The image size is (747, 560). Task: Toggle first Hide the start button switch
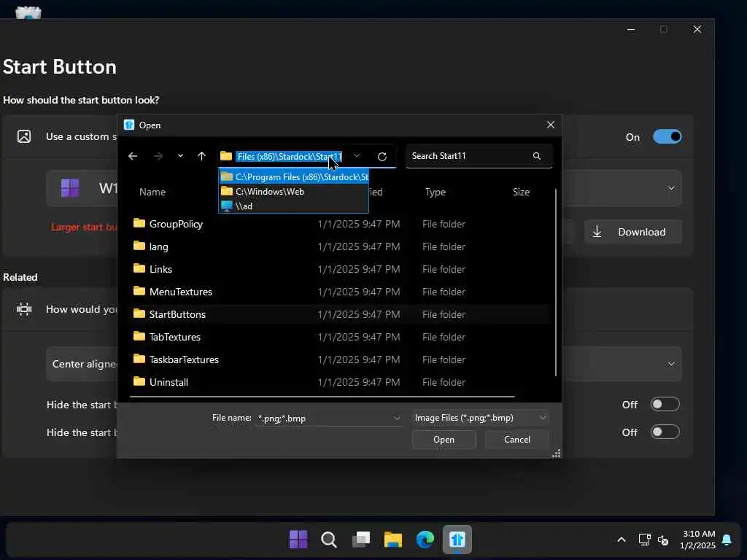coord(665,404)
